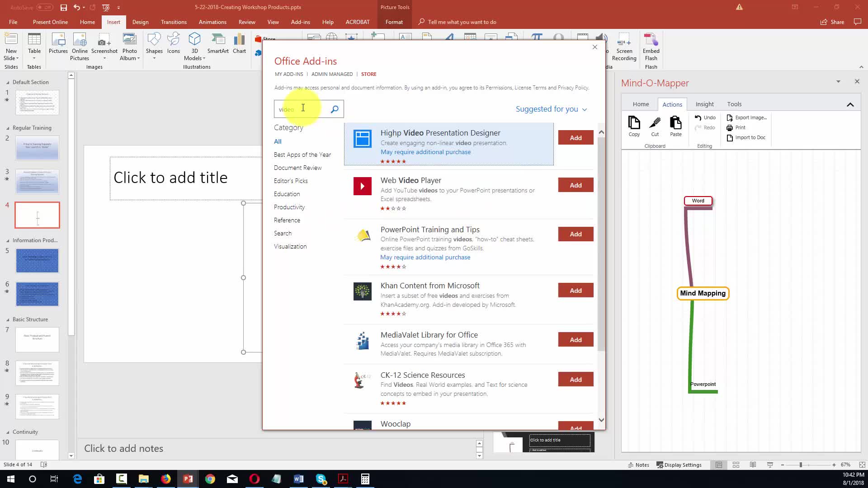This screenshot has height=488, width=868.
Task: Switch to ADMIN MANAGED tab
Action: point(332,74)
